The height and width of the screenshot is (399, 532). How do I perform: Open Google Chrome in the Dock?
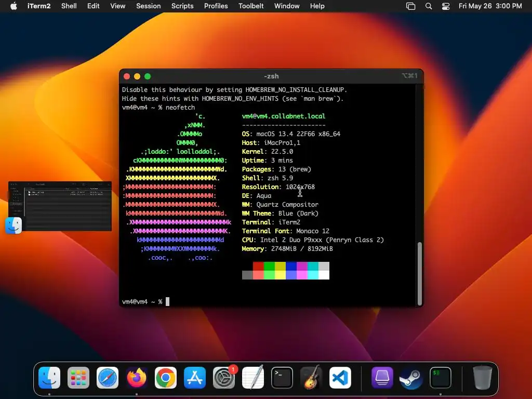pos(166,377)
